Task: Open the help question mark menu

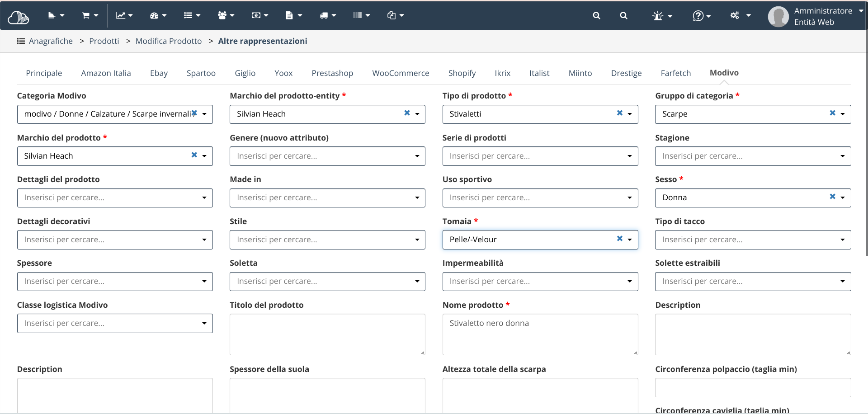Action: click(x=702, y=16)
